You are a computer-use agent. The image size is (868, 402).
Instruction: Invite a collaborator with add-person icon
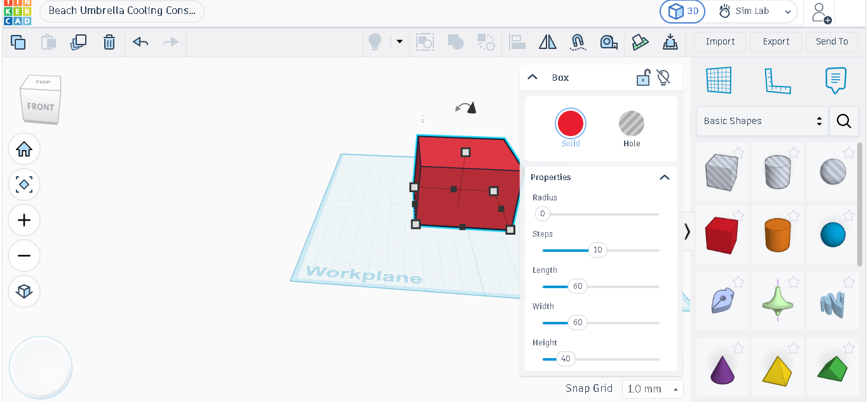[821, 13]
